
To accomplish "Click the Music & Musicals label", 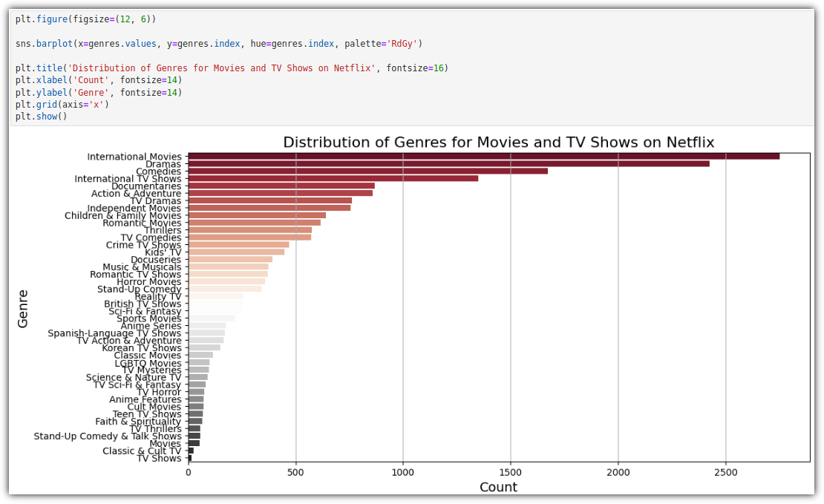I will (x=141, y=267).
